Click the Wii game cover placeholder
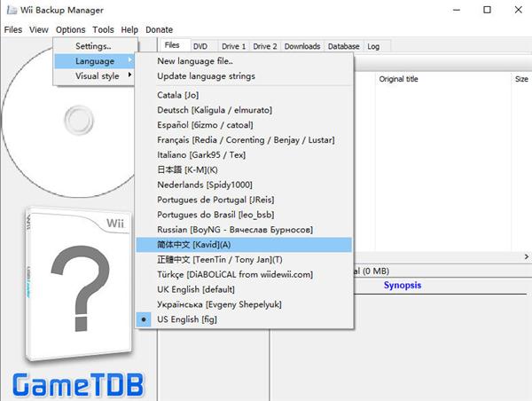532x401 pixels. coord(79,285)
